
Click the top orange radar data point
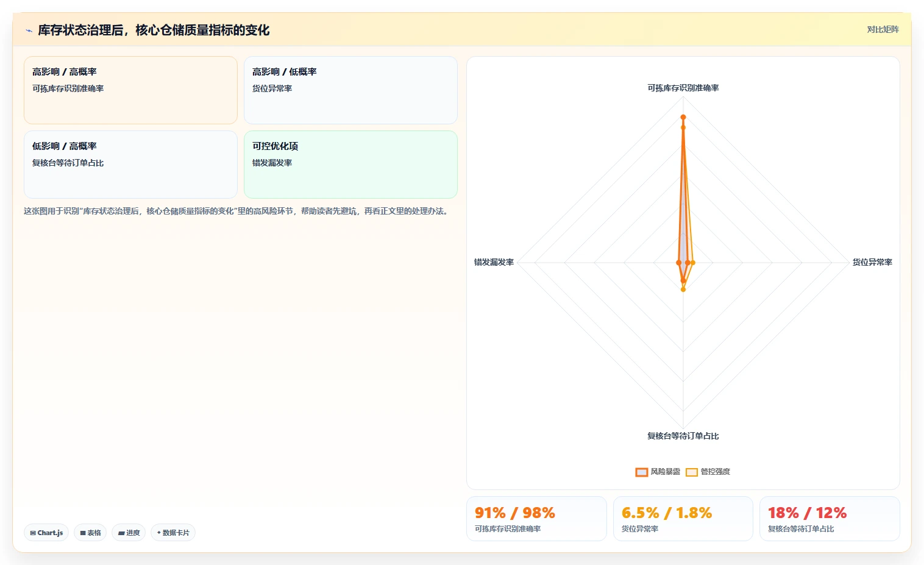(x=683, y=117)
